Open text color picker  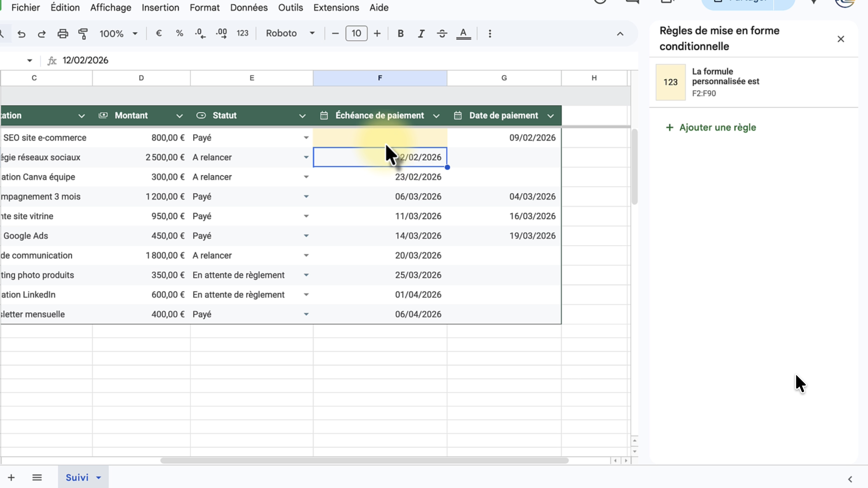click(463, 33)
